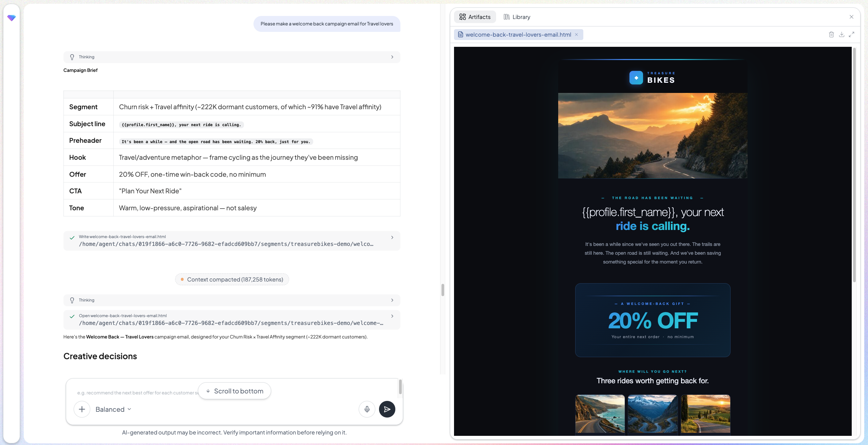Click the Scroll to bottom button
868x445 pixels.
(x=234, y=391)
